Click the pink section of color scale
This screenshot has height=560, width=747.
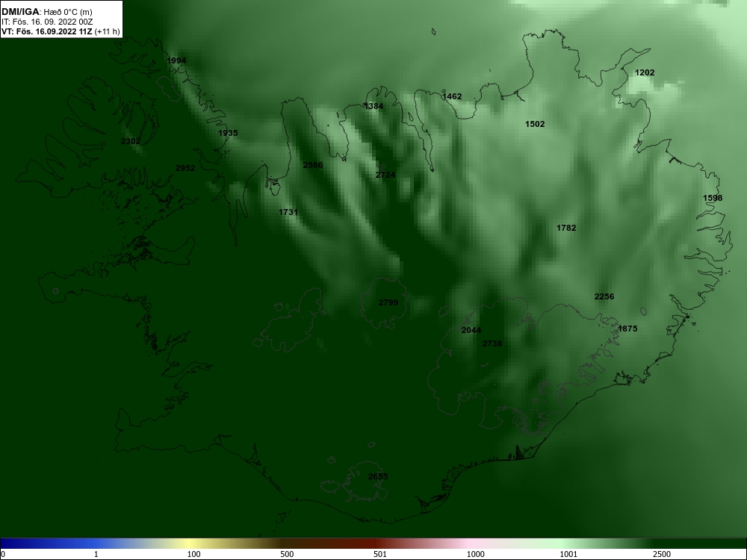point(469,544)
